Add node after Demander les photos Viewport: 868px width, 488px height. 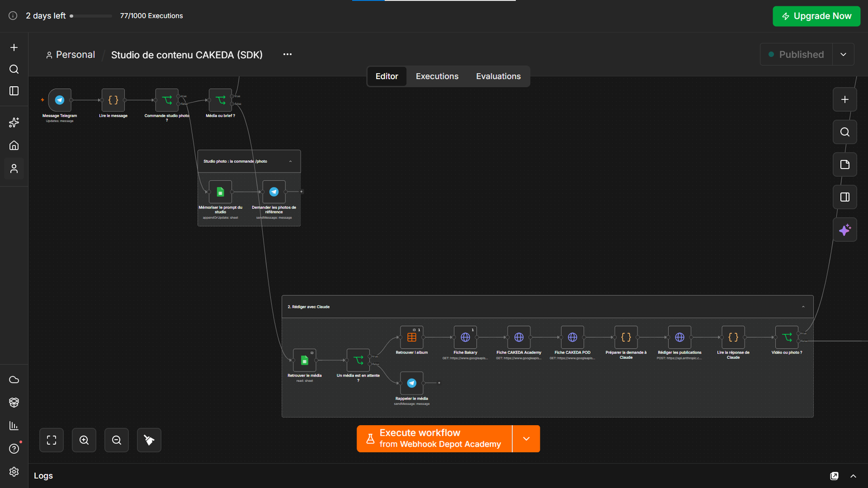(x=302, y=191)
